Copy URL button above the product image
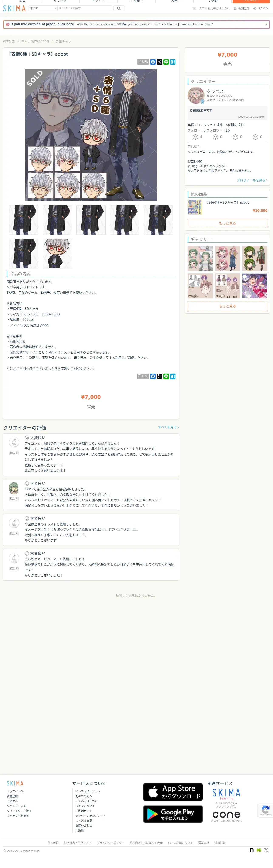Screen dimensions: 273x868 143,62
